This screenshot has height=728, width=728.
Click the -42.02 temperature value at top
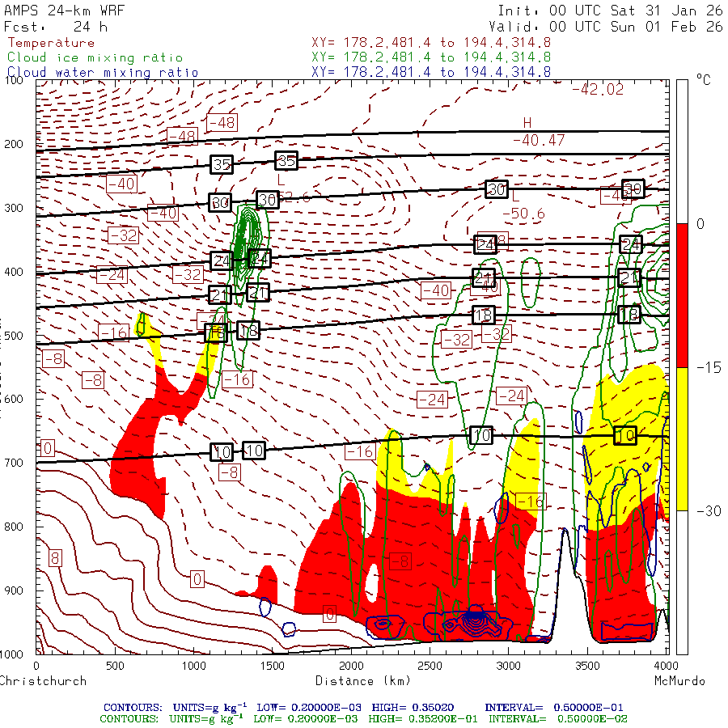coord(597,90)
